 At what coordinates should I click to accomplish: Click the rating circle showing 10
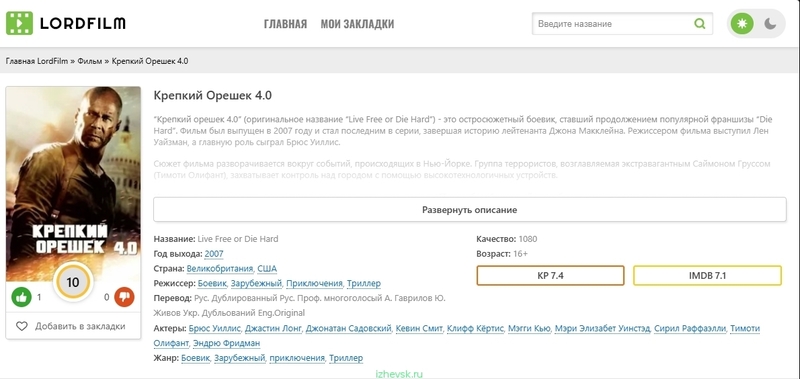[x=73, y=282]
